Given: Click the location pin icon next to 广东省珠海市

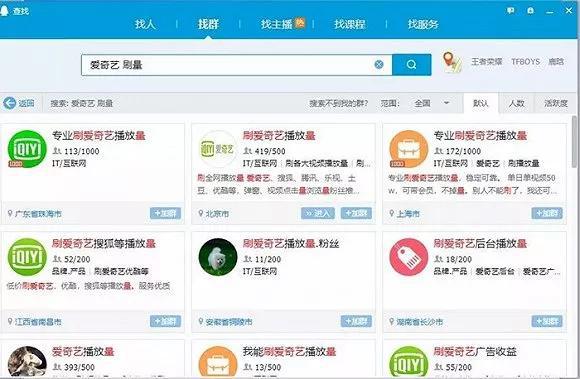Looking at the screenshot, I should pos(10,213).
